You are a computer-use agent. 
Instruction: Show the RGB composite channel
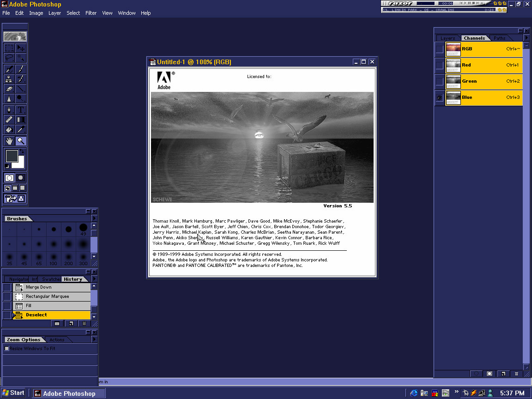tap(439, 49)
